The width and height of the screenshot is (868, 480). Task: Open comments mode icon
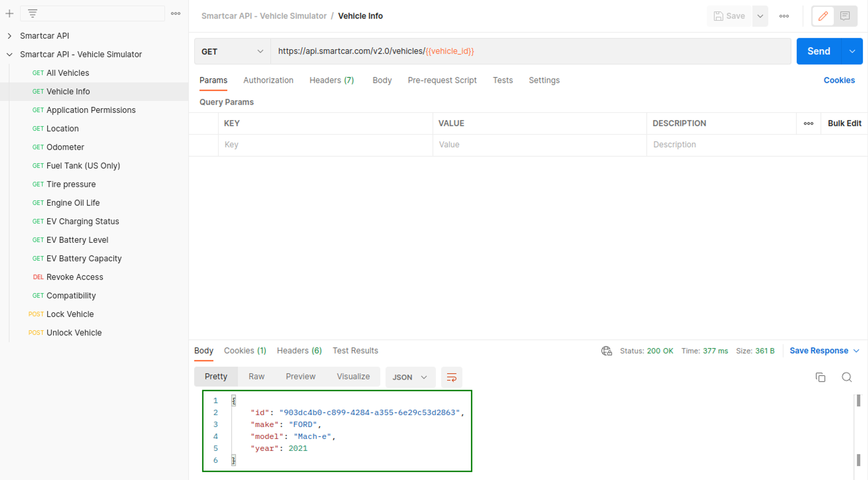(x=845, y=16)
